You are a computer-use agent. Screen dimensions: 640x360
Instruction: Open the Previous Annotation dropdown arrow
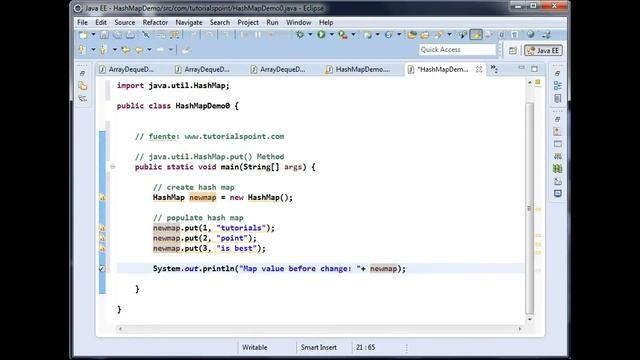pyautogui.click(x=115, y=50)
